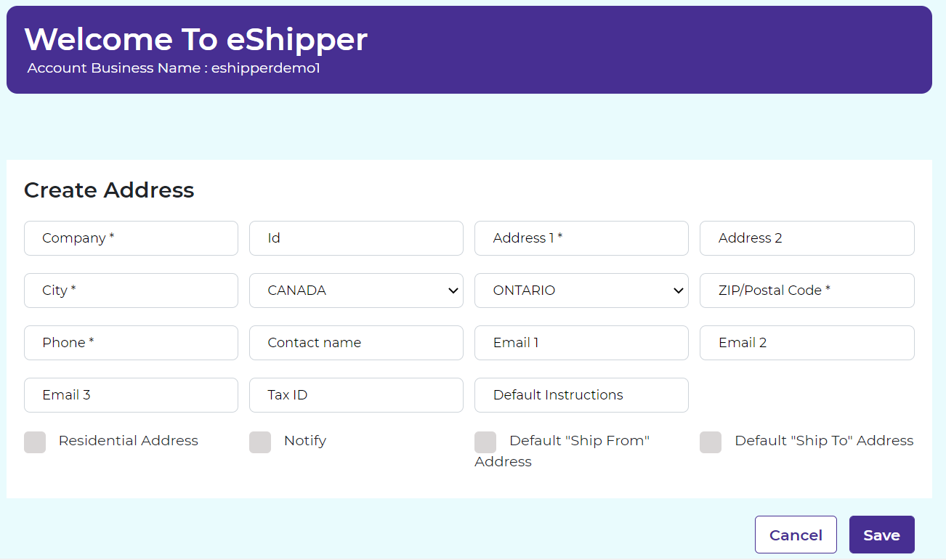This screenshot has height=560, width=946.
Task: Focus the City input field
Action: pyautogui.click(x=131, y=291)
